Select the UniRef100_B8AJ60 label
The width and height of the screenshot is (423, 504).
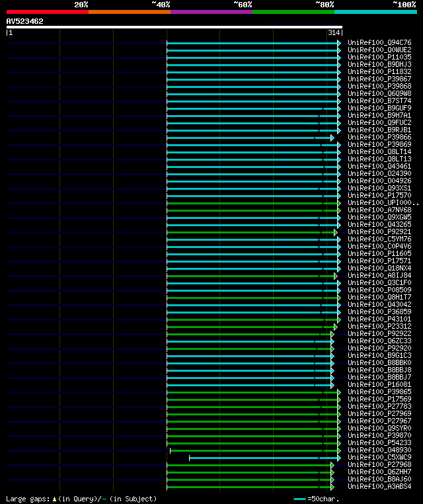379,480
